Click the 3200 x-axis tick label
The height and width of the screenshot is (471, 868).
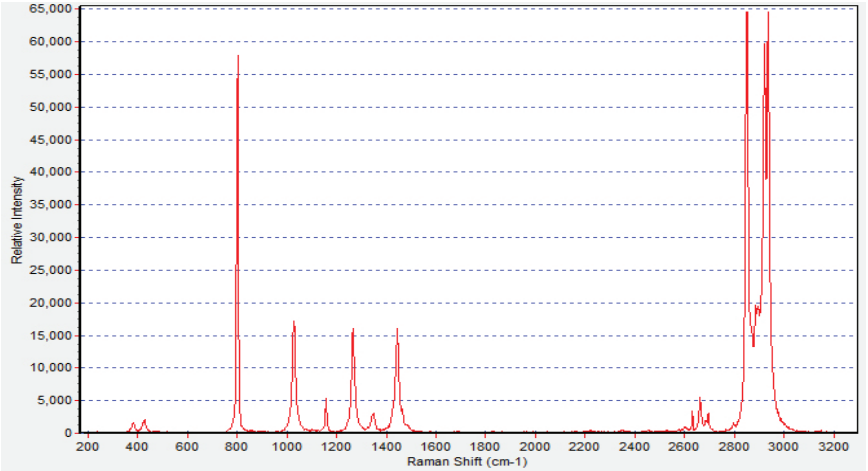(x=833, y=447)
